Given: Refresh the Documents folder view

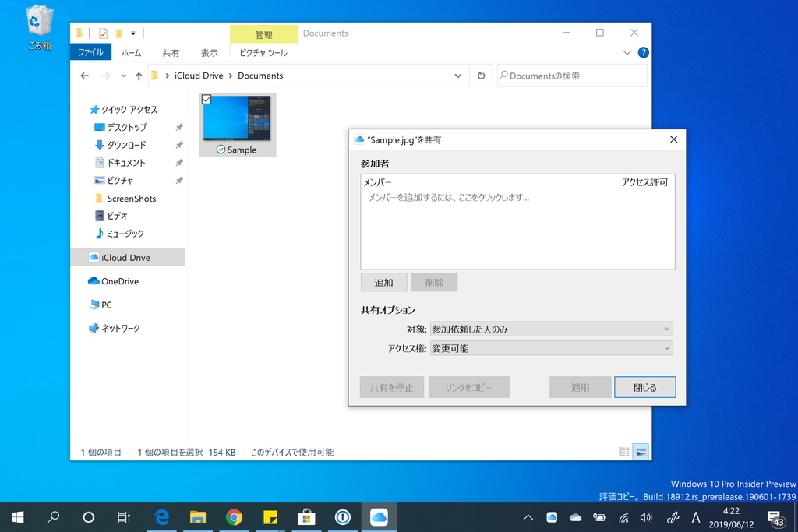Looking at the screenshot, I should [481, 75].
